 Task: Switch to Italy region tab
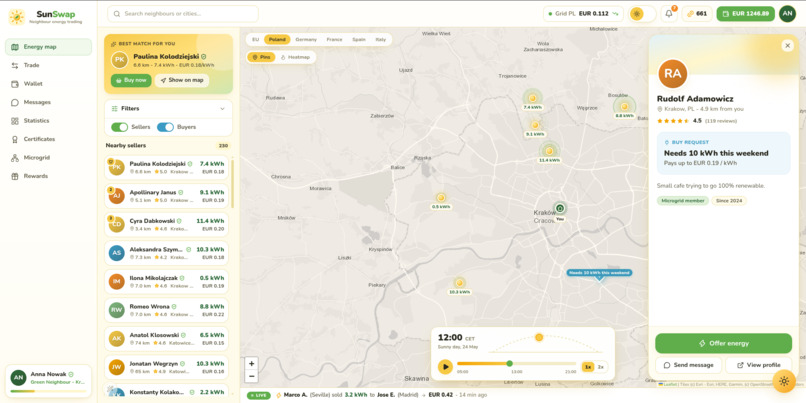tap(380, 40)
